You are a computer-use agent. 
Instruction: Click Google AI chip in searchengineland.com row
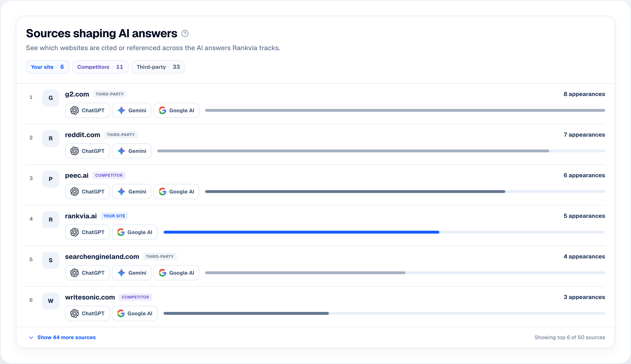pyautogui.click(x=176, y=273)
